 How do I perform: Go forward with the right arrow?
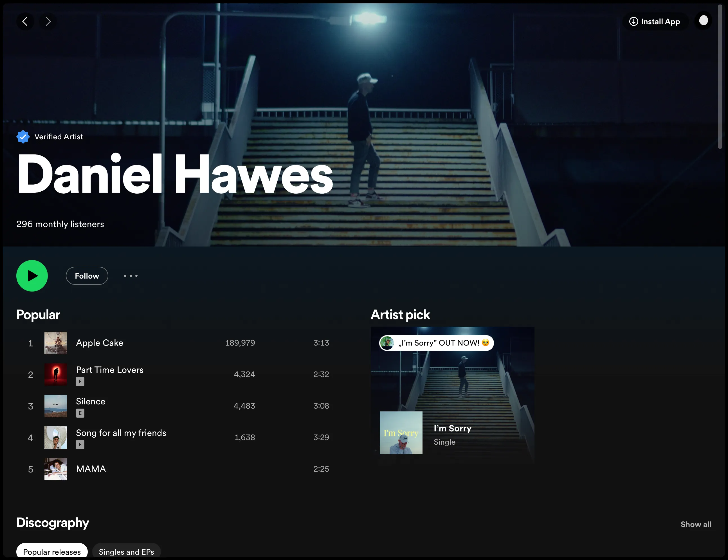(48, 22)
